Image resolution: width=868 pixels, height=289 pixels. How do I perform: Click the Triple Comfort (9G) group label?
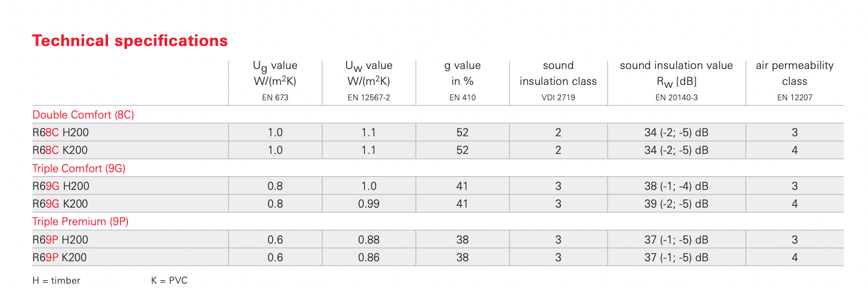pos(79,168)
